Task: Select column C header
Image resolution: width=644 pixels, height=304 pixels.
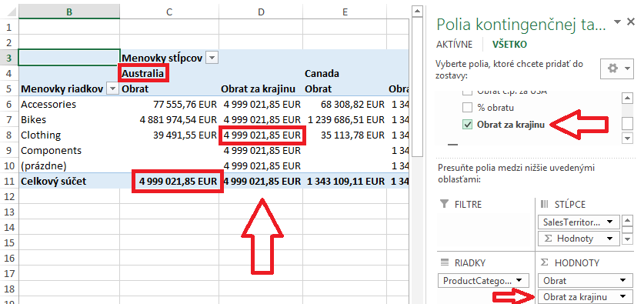Action: pyautogui.click(x=169, y=12)
